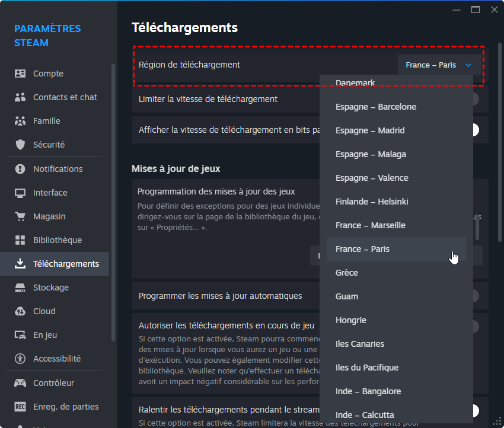Minimize the Steam settings window

coord(457,10)
